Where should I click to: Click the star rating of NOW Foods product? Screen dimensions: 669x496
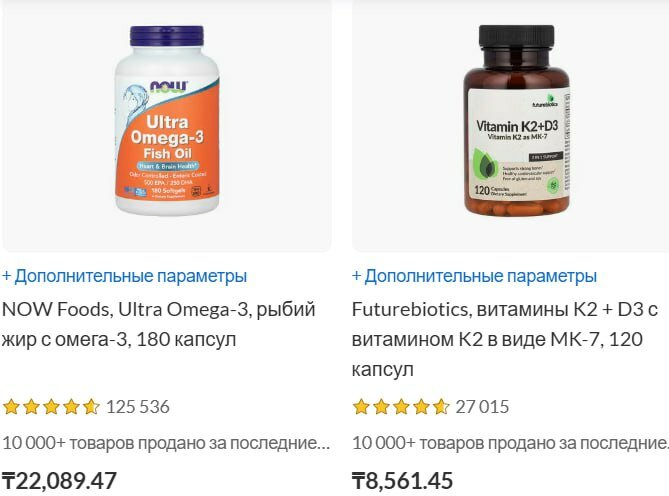pos(51,407)
